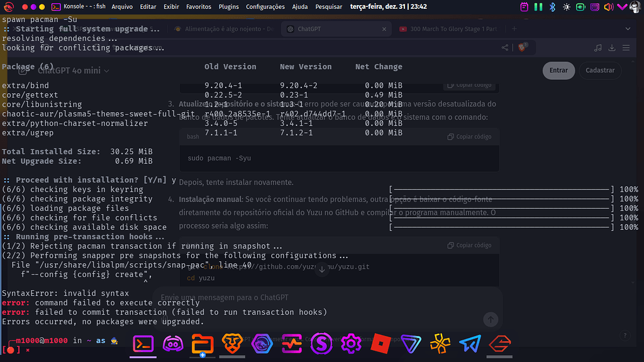
Task: Copy code for the git clone yuzu block
Action: tap(469, 245)
